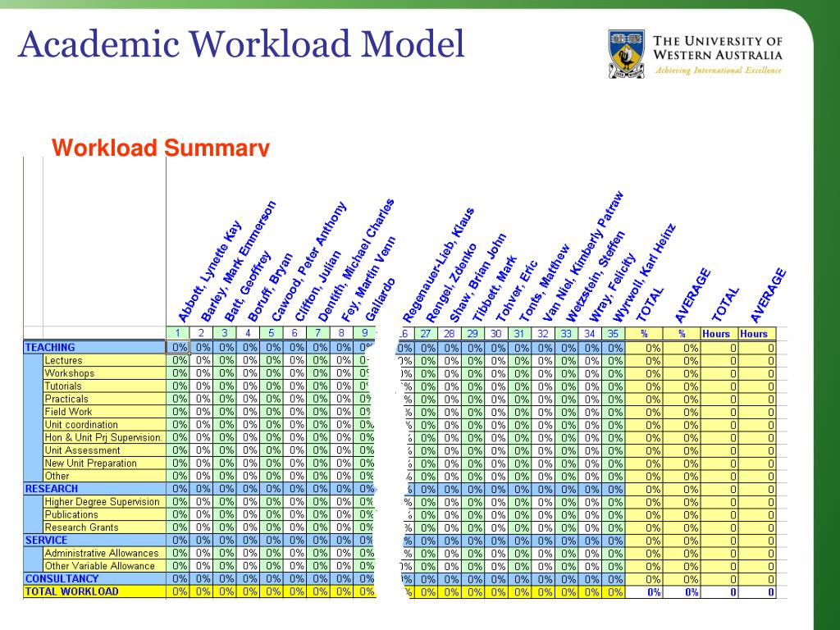840x630 pixels.
Task: Select the Research Grants row label
Action: [104, 527]
